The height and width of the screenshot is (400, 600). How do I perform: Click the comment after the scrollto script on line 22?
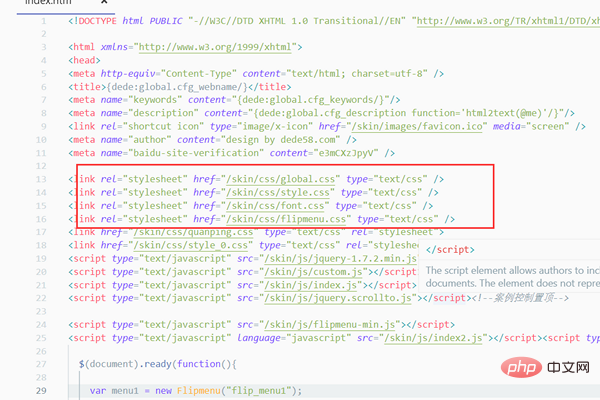point(520,298)
